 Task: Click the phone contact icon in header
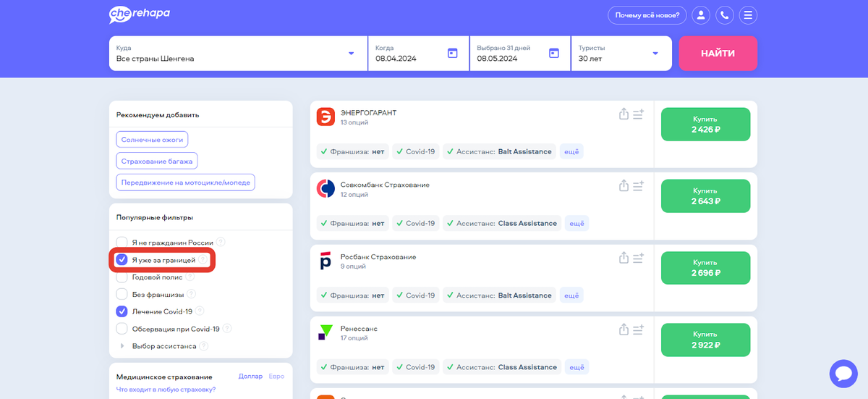coord(724,15)
